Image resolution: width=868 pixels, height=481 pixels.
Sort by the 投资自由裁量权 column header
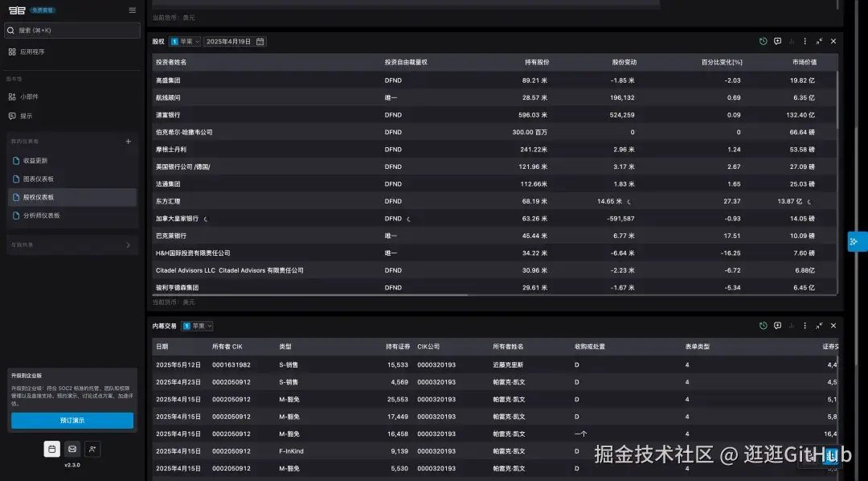coord(407,62)
